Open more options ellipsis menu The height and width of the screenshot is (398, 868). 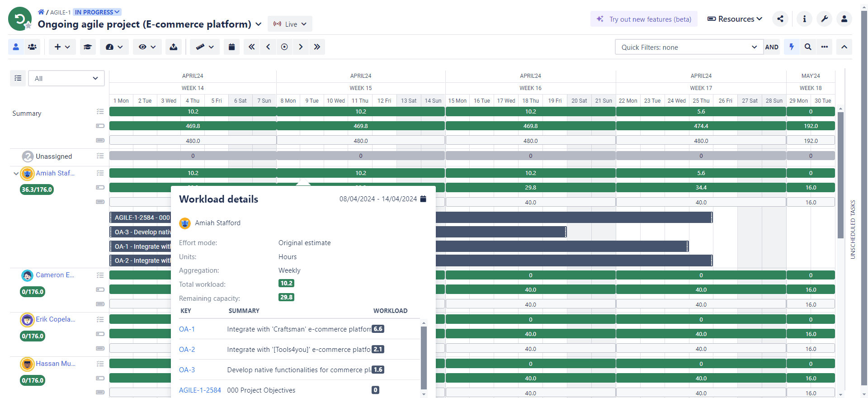pyautogui.click(x=825, y=47)
